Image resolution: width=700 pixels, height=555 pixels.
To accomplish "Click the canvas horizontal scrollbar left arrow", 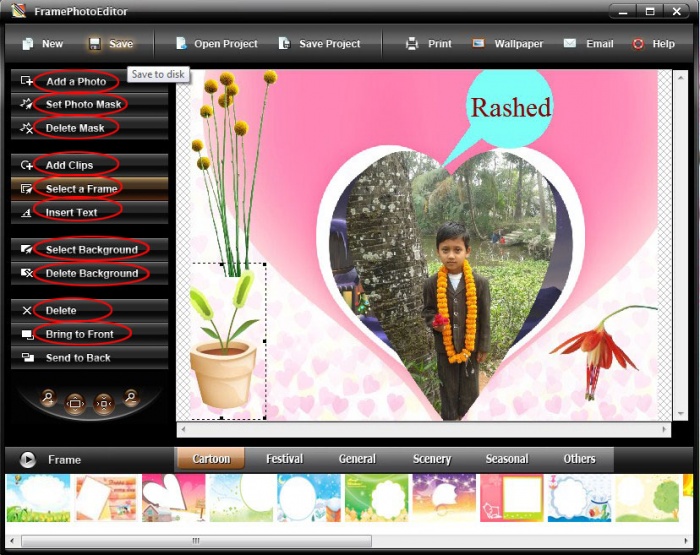I will 183,430.
